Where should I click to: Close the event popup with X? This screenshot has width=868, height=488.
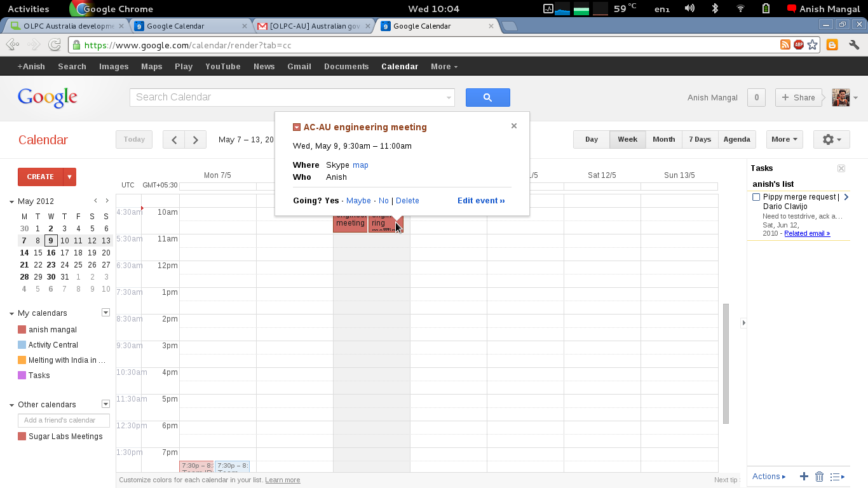point(514,126)
